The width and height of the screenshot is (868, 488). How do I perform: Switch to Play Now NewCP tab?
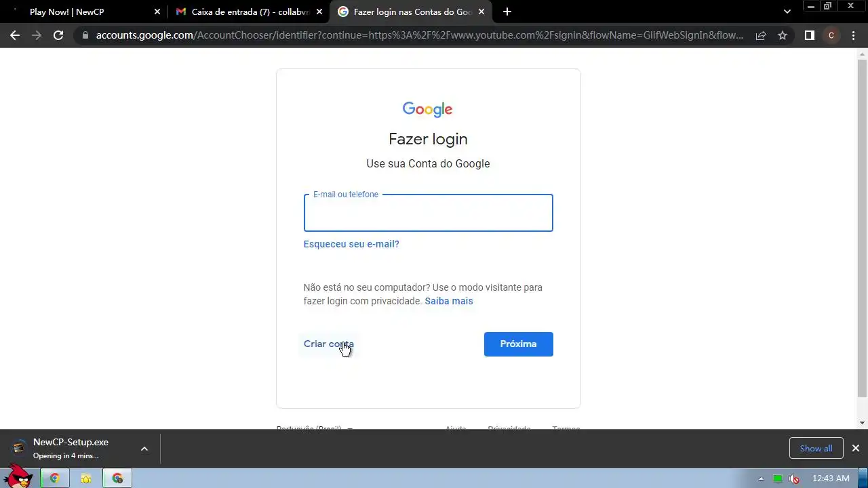click(x=85, y=12)
